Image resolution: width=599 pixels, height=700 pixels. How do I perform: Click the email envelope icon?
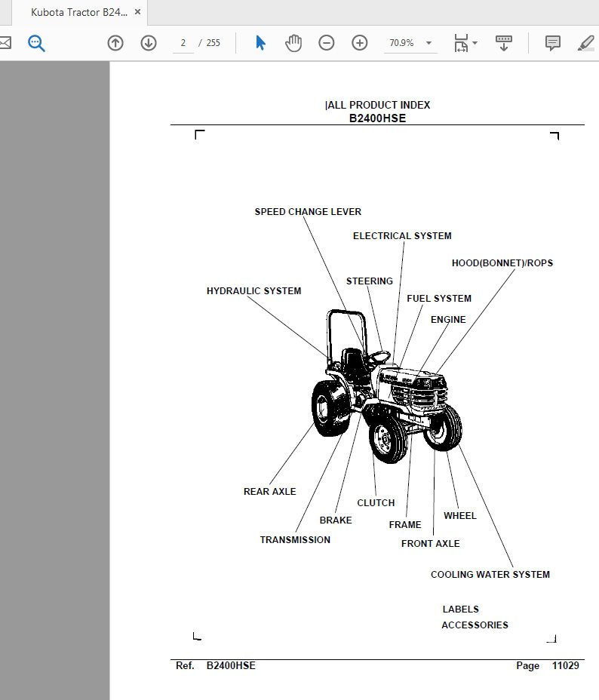[x=5, y=43]
